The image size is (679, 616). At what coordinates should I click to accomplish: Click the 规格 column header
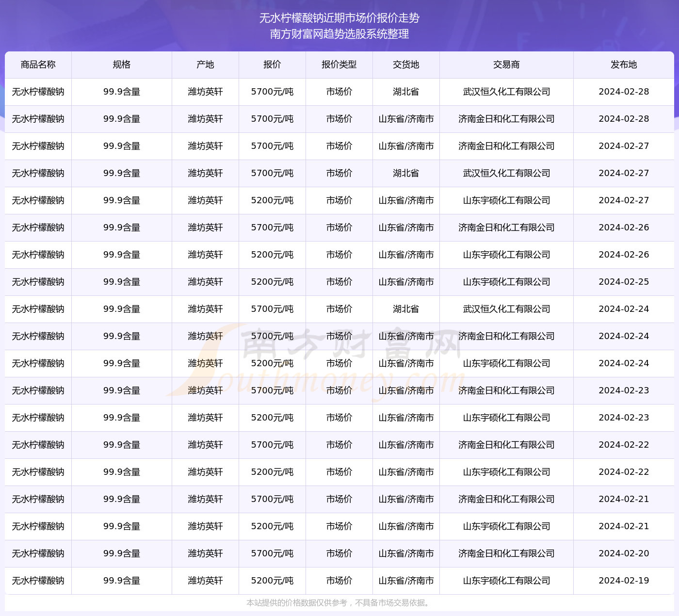(122, 65)
